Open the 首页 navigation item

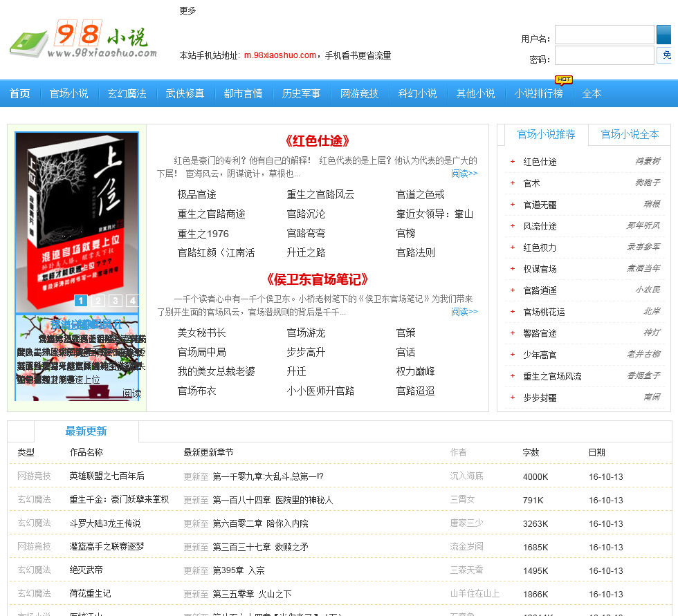tap(20, 94)
